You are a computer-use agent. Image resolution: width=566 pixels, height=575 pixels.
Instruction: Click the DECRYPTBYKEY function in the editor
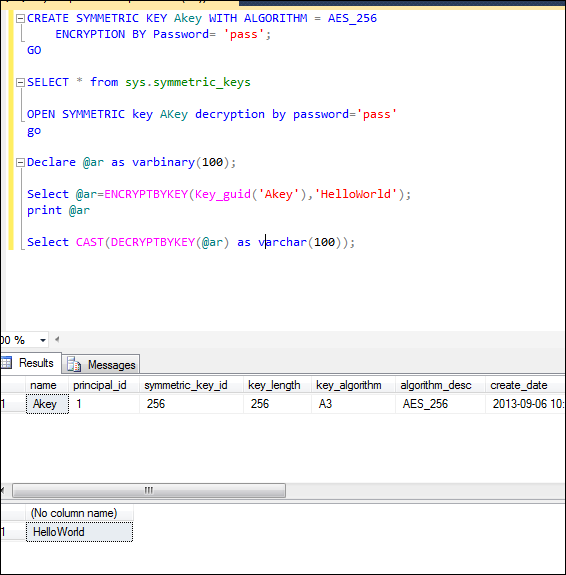point(153,242)
